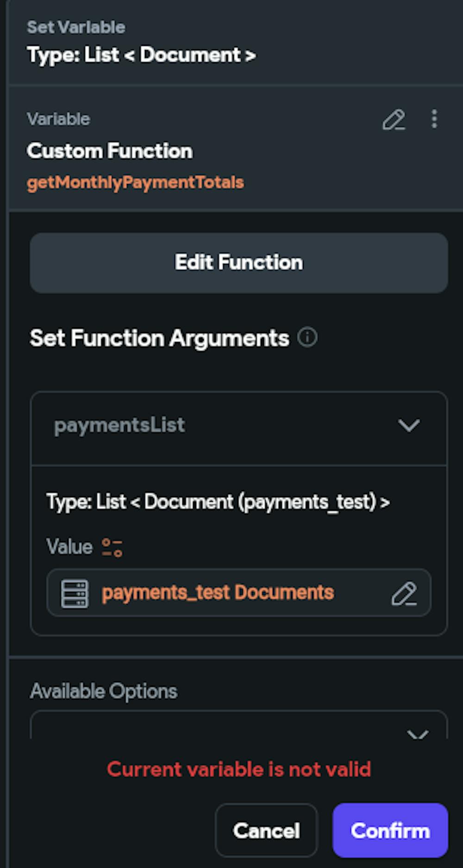Click the Custom Function variable title
The width and height of the screenshot is (463, 868).
click(x=110, y=151)
